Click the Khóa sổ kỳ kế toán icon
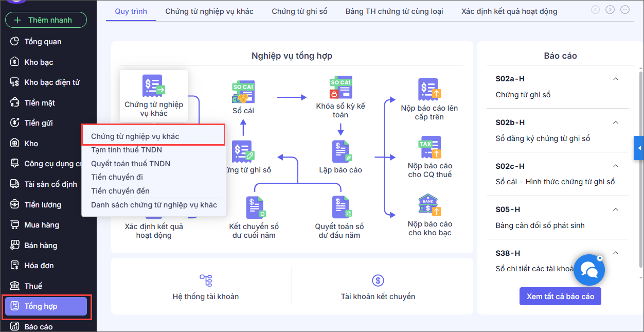The width and height of the screenshot is (644, 332). (341, 88)
